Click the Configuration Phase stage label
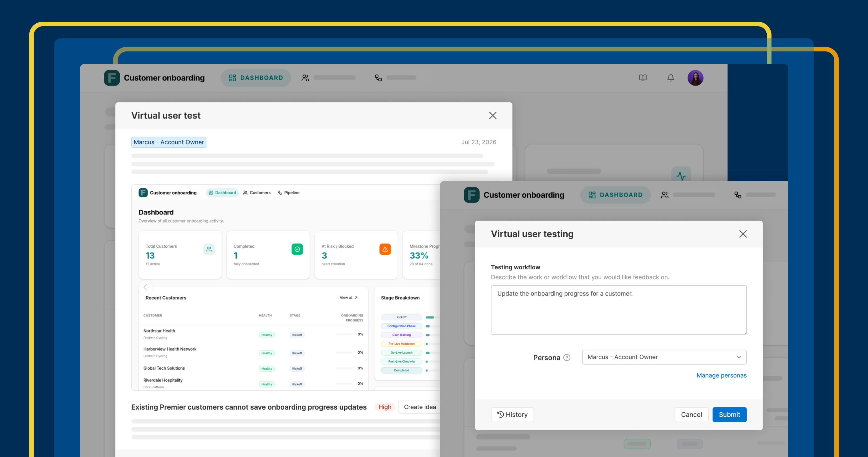This screenshot has width=868, height=457. tap(401, 326)
